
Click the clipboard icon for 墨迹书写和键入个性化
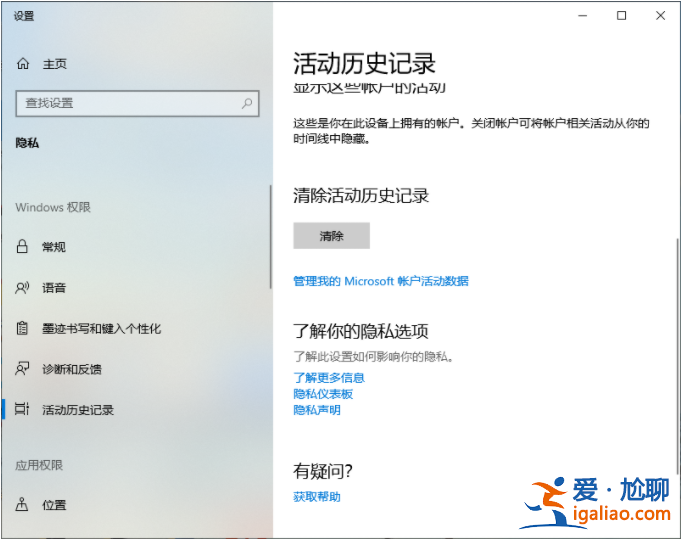(x=22, y=328)
